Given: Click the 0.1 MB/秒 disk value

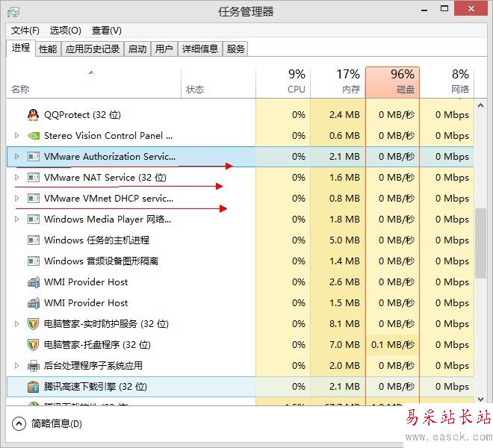Looking at the screenshot, I should 393,344.
